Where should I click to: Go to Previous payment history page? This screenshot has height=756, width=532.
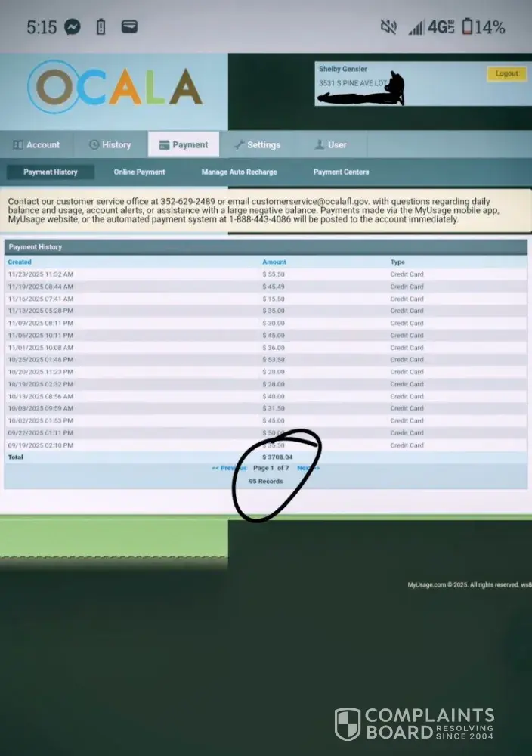[230, 468]
